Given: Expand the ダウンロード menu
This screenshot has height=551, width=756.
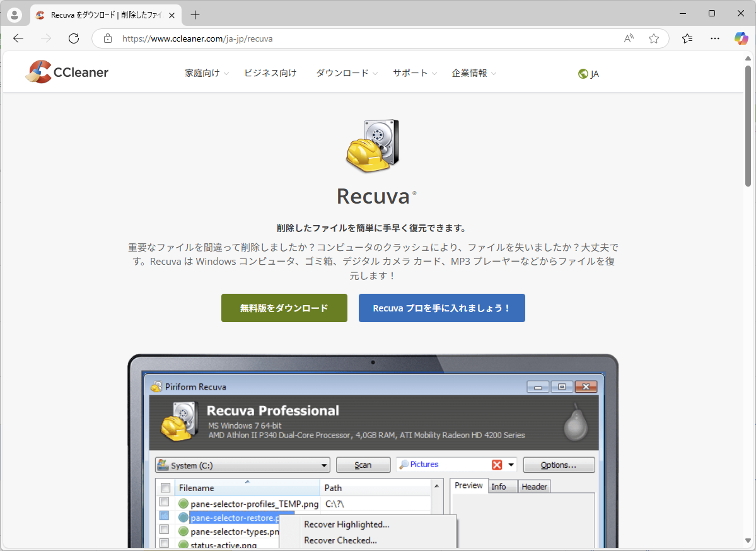Looking at the screenshot, I should click(347, 73).
